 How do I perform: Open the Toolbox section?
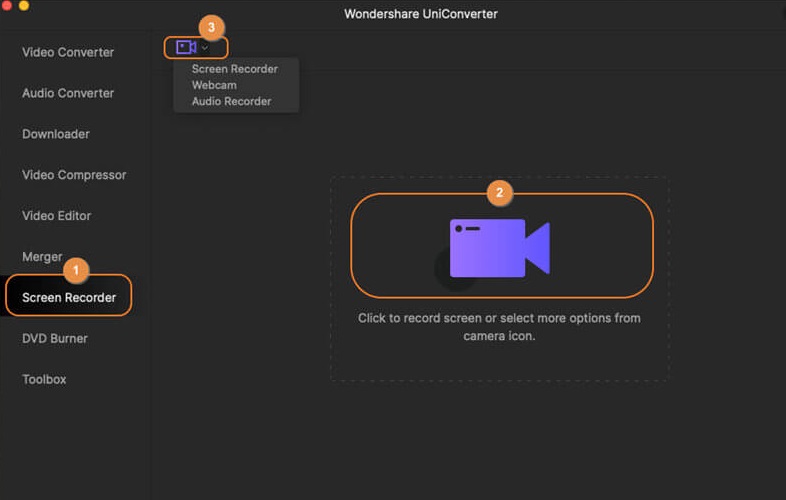pos(44,379)
